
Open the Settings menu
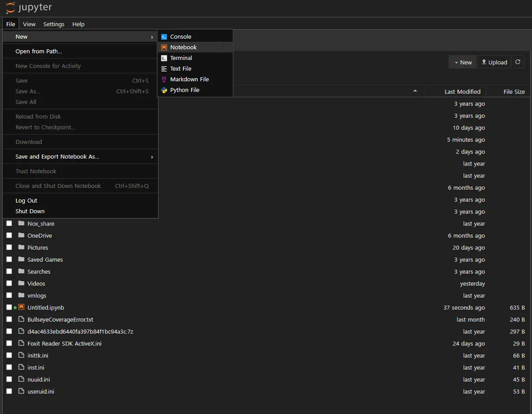54,24
